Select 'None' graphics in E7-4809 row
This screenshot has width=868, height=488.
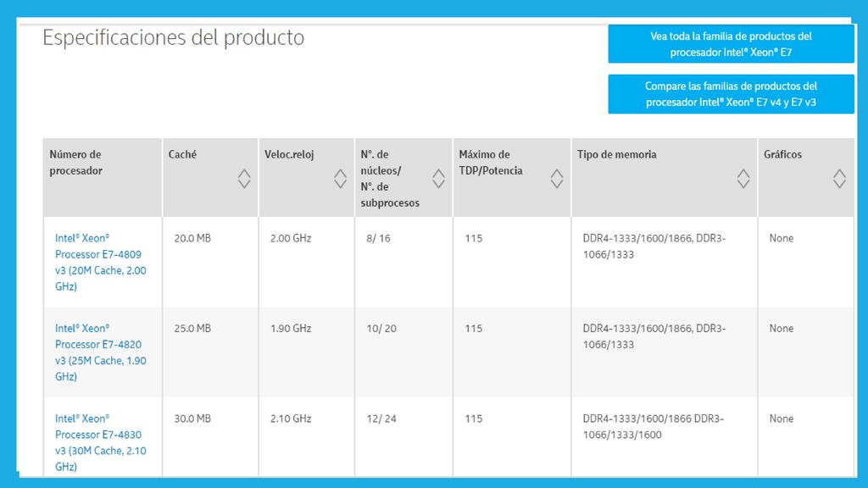(x=781, y=238)
